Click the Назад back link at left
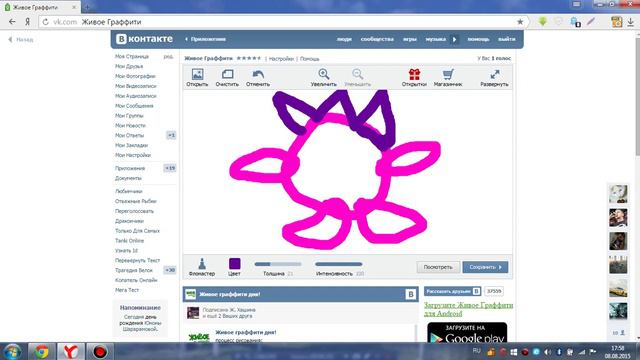 tap(21, 40)
